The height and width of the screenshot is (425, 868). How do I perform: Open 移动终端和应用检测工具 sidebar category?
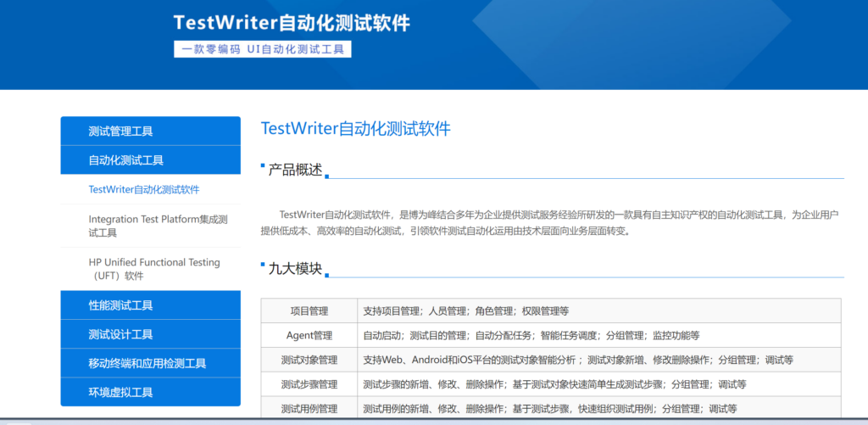point(151,363)
